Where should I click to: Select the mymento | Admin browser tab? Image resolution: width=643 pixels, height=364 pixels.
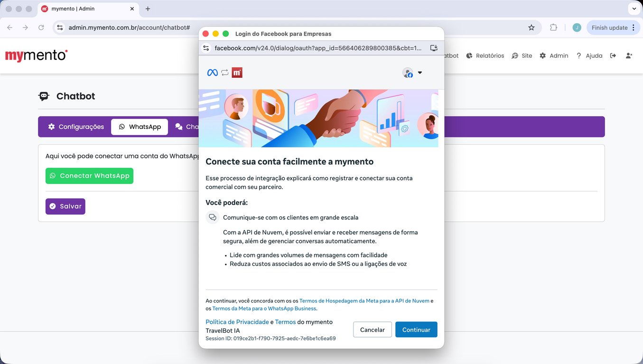point(88,9)
